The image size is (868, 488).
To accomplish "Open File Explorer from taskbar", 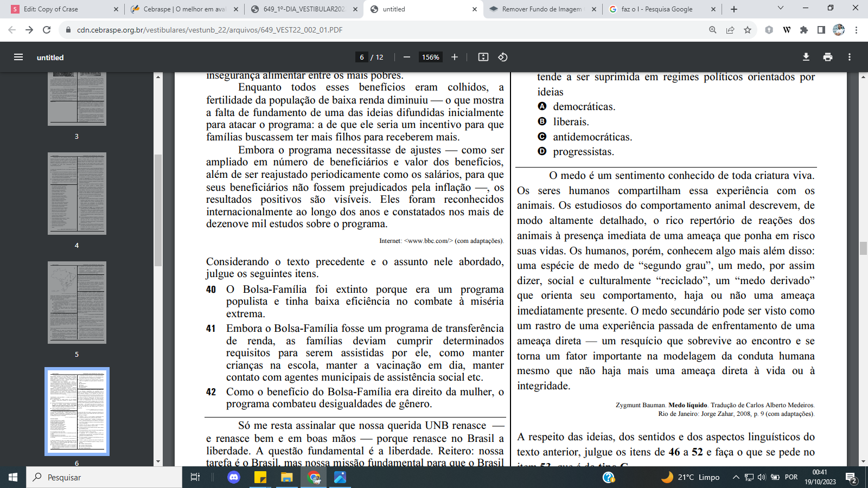I will click(x=286, y=477).
